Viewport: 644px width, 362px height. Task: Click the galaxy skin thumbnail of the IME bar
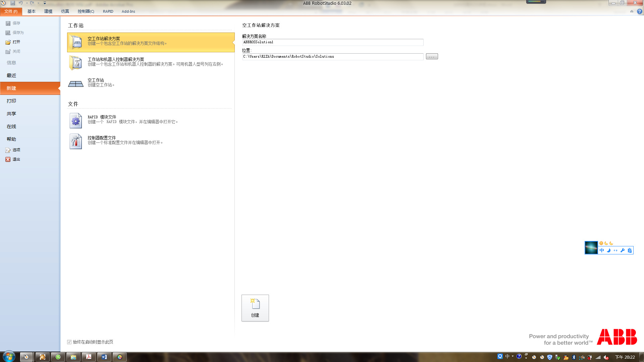pos(591,248)
